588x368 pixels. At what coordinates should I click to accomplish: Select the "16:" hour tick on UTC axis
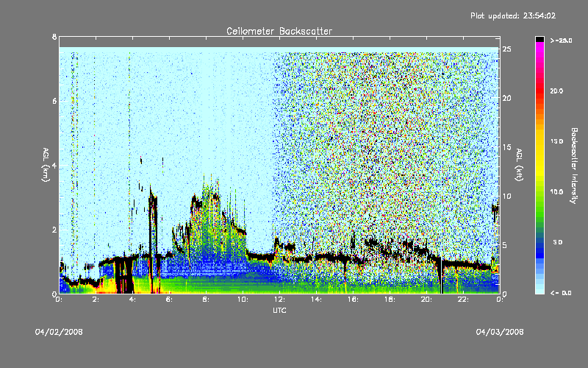coord(353,300)
